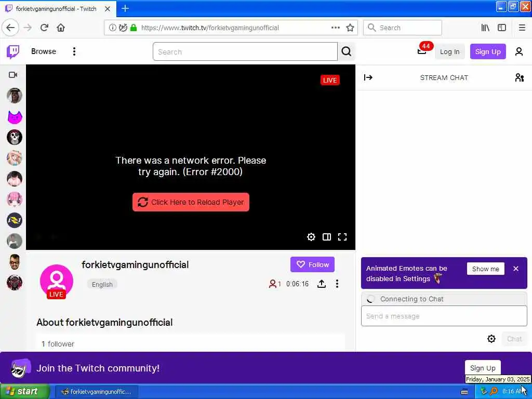Image resolution: width=532 pixels, height=399 pixels.
Task: Click the 1 follower text
Action: (x=58, y=344)
